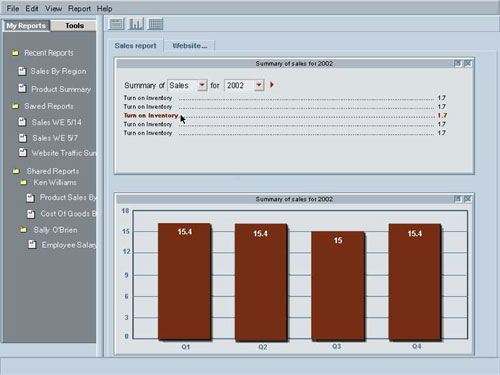Click the red 1.7 value
Screen dimensions: 500x375
point(442,115)
